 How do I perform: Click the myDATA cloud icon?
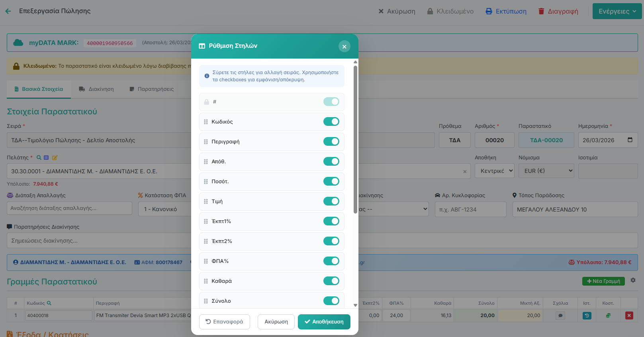click(18, 43)
